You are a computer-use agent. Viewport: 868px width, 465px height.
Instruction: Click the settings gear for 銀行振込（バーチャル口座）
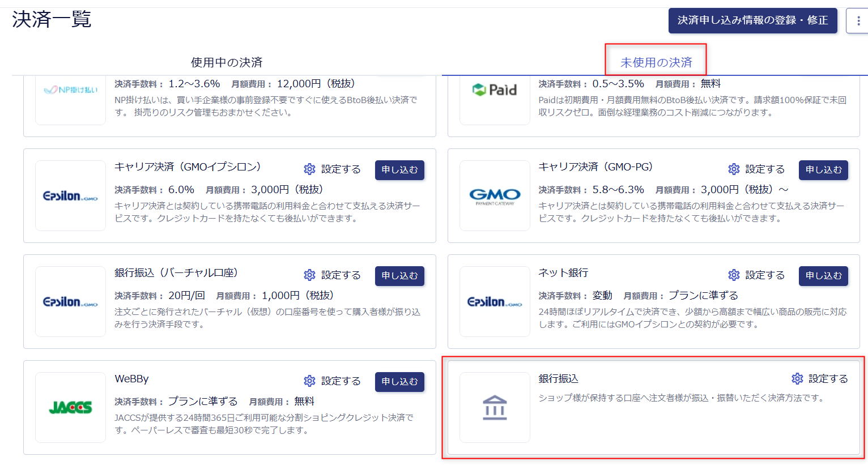tap(309, 275)
